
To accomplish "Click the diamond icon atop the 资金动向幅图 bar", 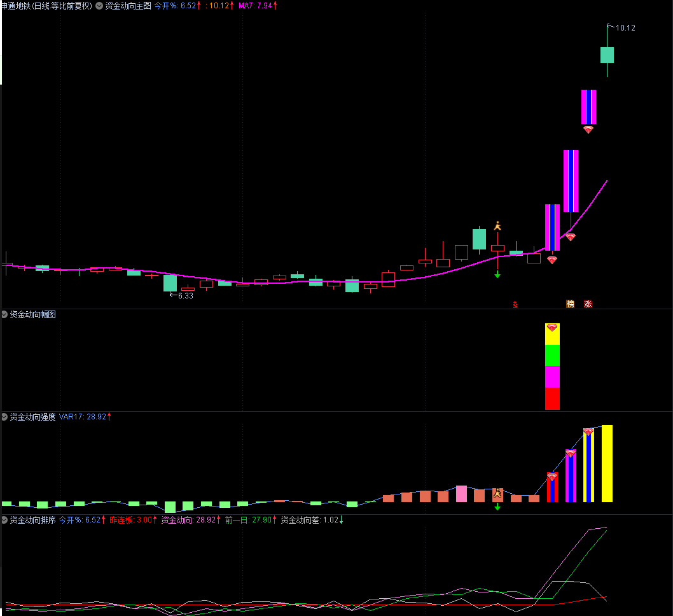I will pyautogui.click(x=552, y=328).
